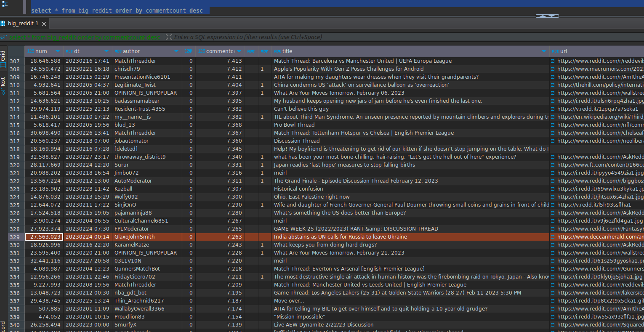This screenshot has height=332, width=644.
Task: Open link icon for row 336 lakers url
Action: (553, 293)
